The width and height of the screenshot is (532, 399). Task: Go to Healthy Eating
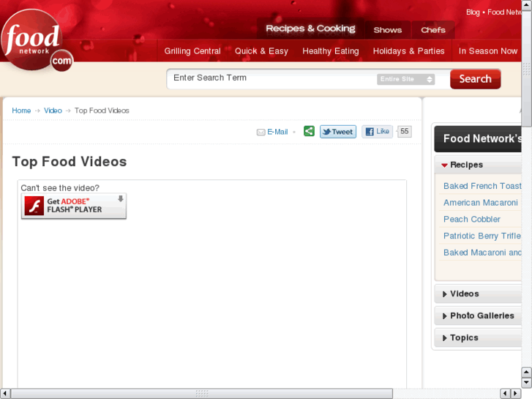(331, 51)
